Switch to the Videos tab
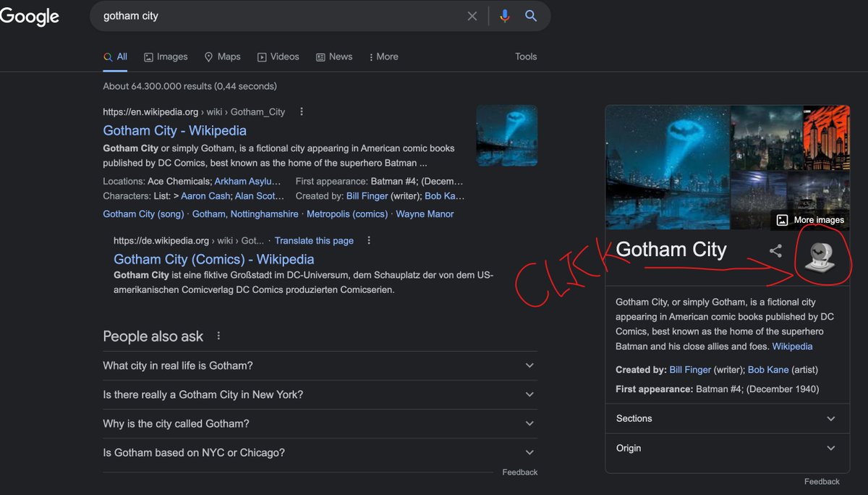 coord(278,56)
